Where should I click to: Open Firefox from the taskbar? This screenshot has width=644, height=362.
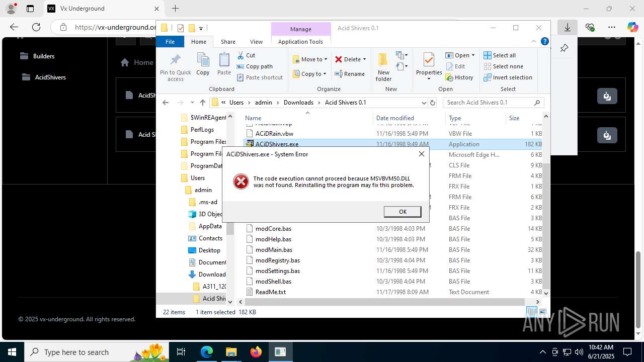click(256, 352)
